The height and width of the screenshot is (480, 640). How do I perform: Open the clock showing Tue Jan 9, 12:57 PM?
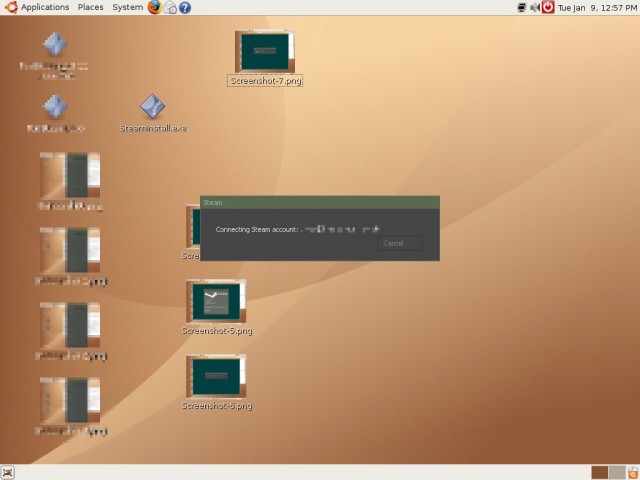(x=597, y=8)
